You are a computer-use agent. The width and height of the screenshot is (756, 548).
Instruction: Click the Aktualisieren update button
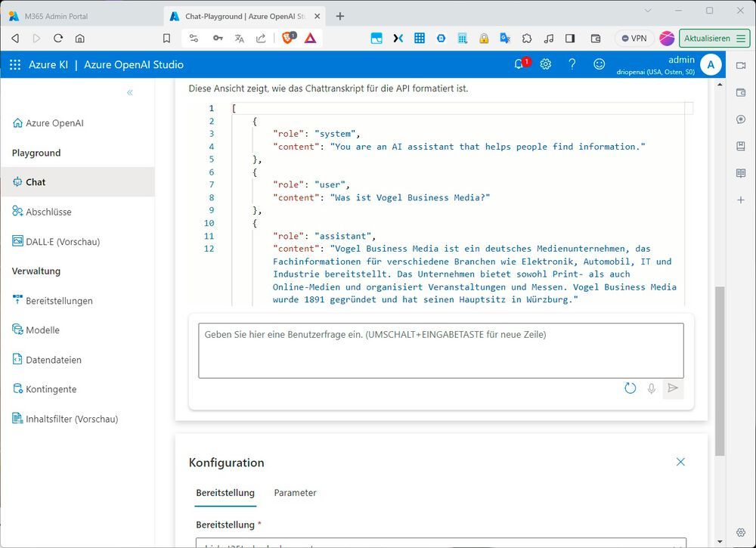click(714, 38)
